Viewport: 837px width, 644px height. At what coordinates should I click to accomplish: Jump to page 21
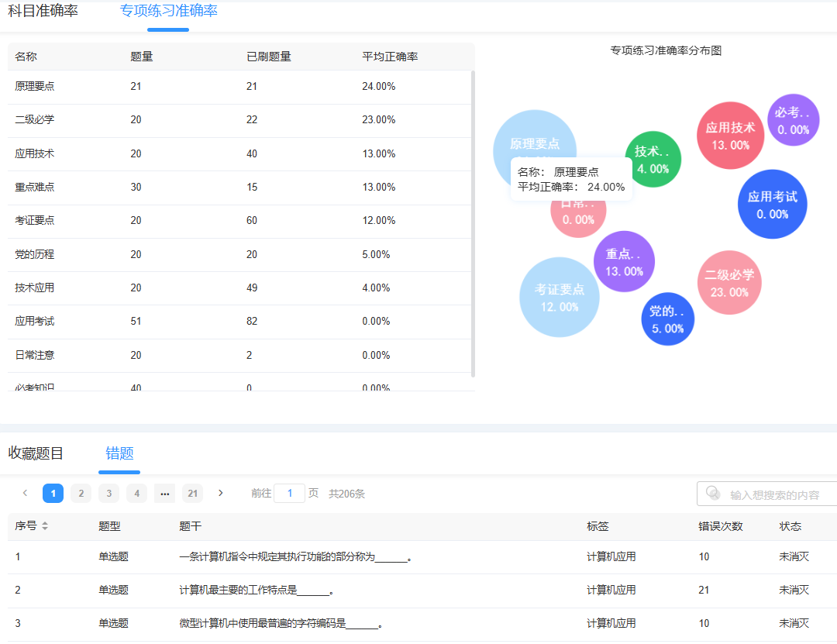tap(192, 493)
